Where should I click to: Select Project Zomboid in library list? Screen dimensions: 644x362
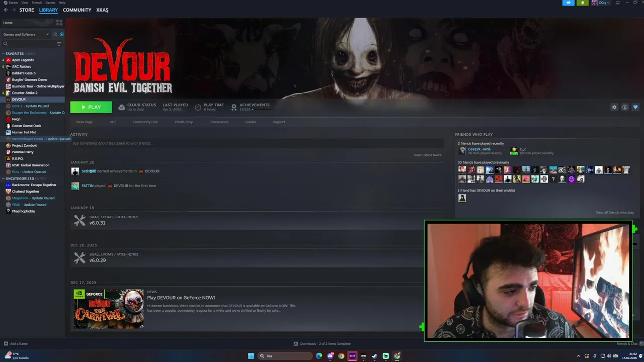pos(25,145)
